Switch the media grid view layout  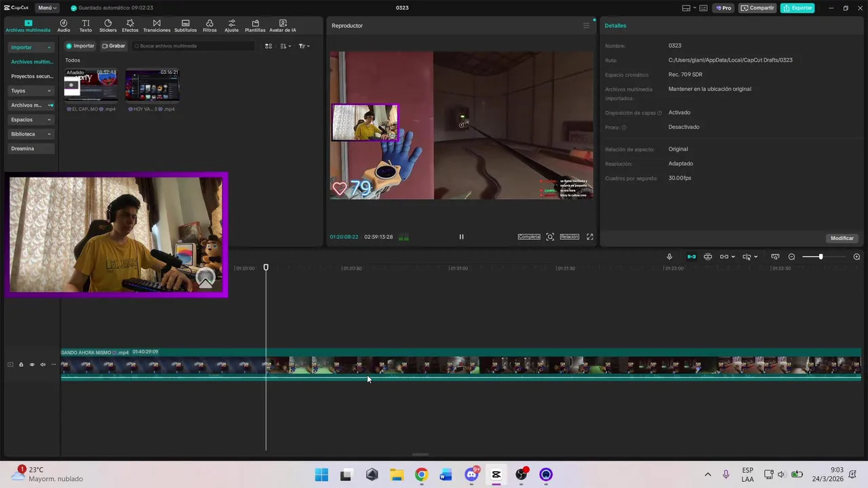(269, 46)
